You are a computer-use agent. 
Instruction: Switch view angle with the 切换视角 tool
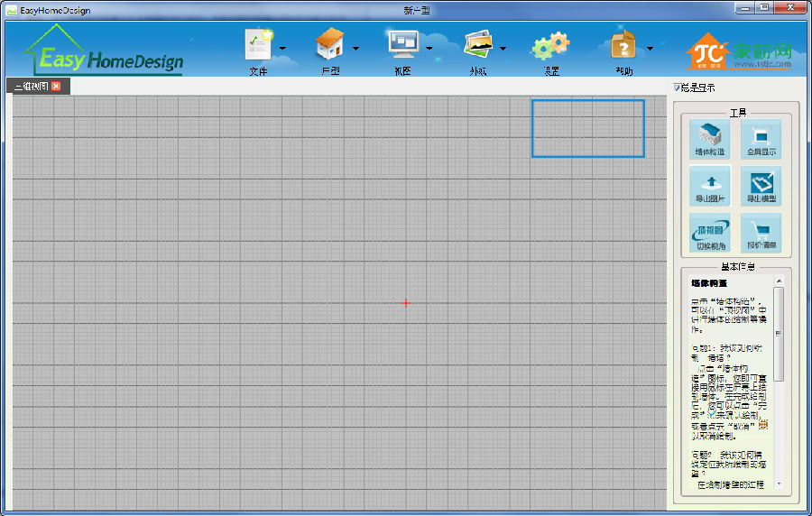[x=709, y=233]
